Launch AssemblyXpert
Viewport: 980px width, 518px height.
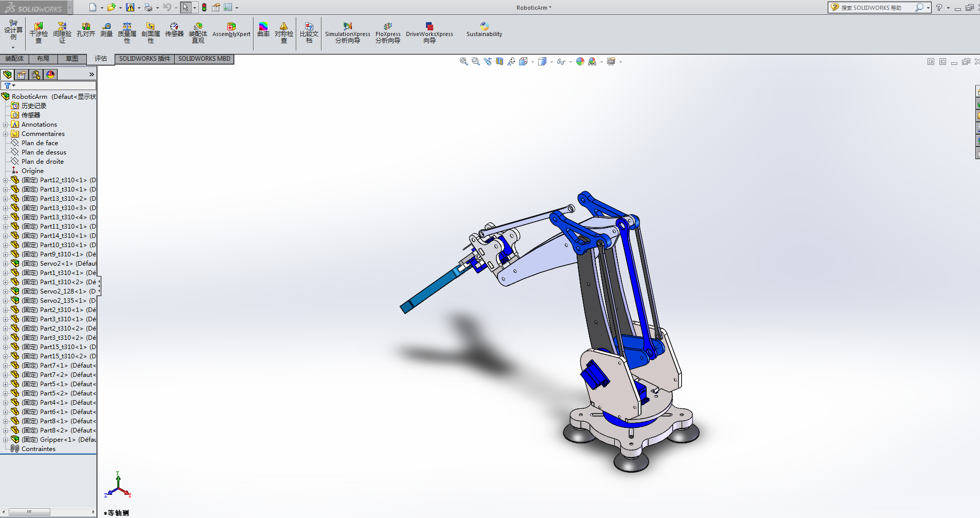[x=231, y=30]
